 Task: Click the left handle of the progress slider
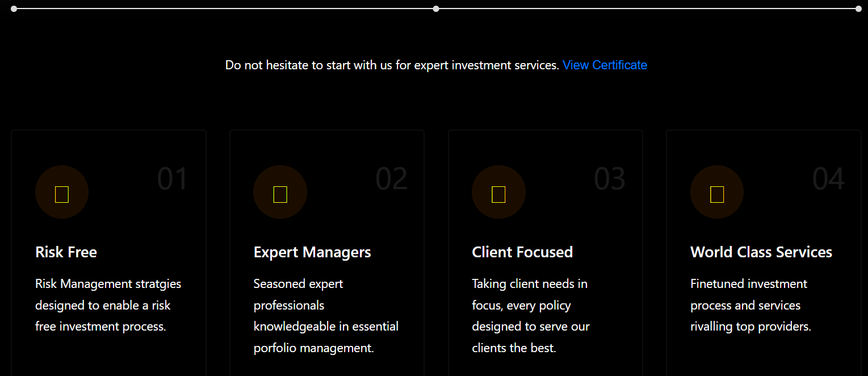click(x=13, y=9)
